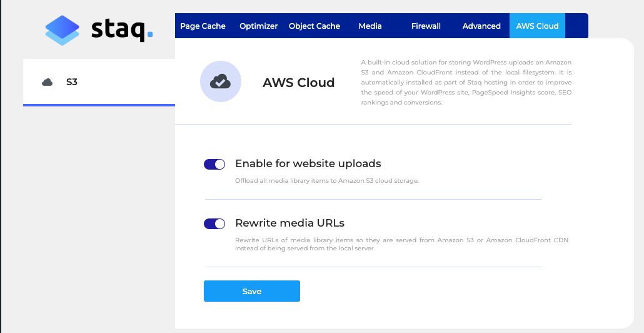The width and height of the screenshot is (644, 333).
Task: Open the Page Cache tab
Action: point(203,26)
